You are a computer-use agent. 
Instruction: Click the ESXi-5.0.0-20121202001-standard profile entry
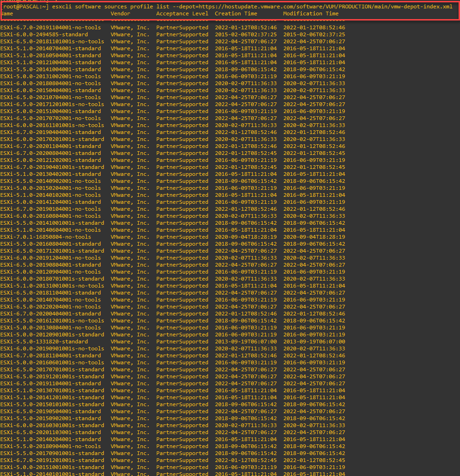50,160
